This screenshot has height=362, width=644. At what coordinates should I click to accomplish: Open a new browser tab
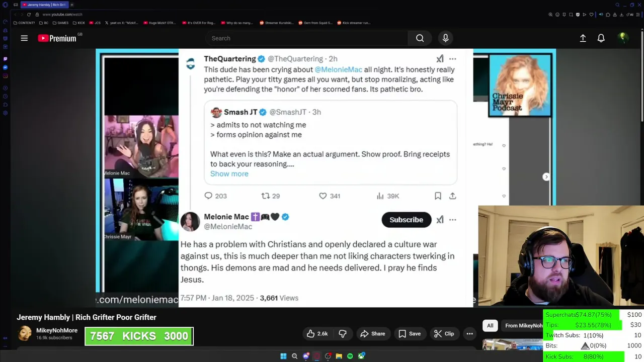point(72,5)
